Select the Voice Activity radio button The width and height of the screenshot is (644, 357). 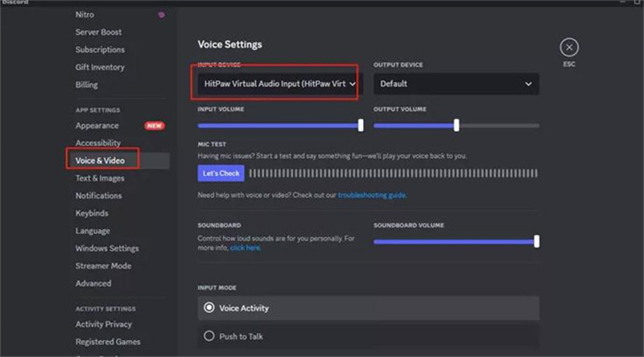[x=209, y=308]
